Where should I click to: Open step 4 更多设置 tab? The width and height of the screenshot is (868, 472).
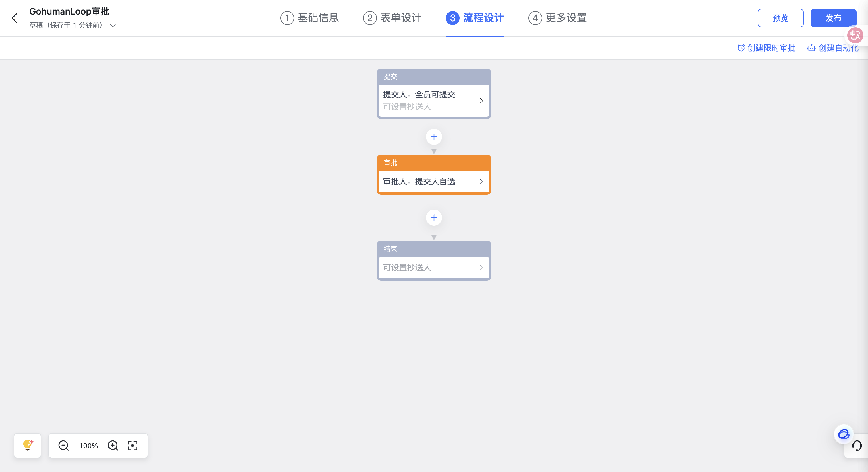[558, 18]
